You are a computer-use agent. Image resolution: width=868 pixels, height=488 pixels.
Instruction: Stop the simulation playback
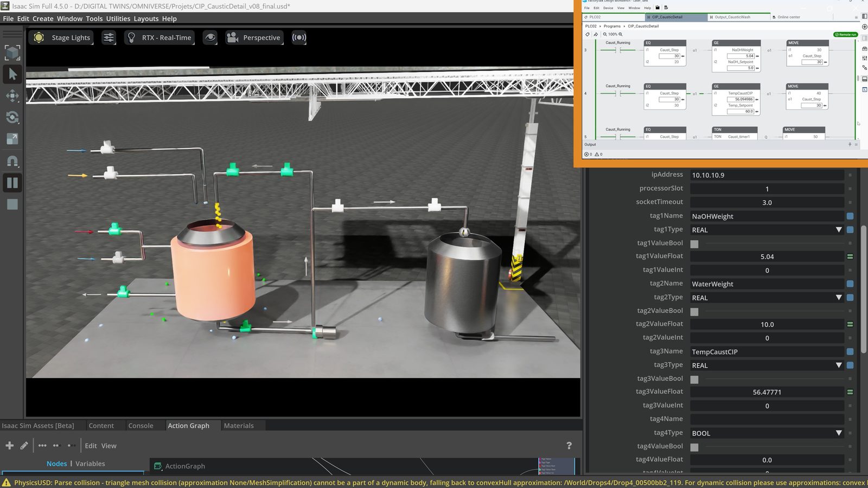tap(12, 204)
